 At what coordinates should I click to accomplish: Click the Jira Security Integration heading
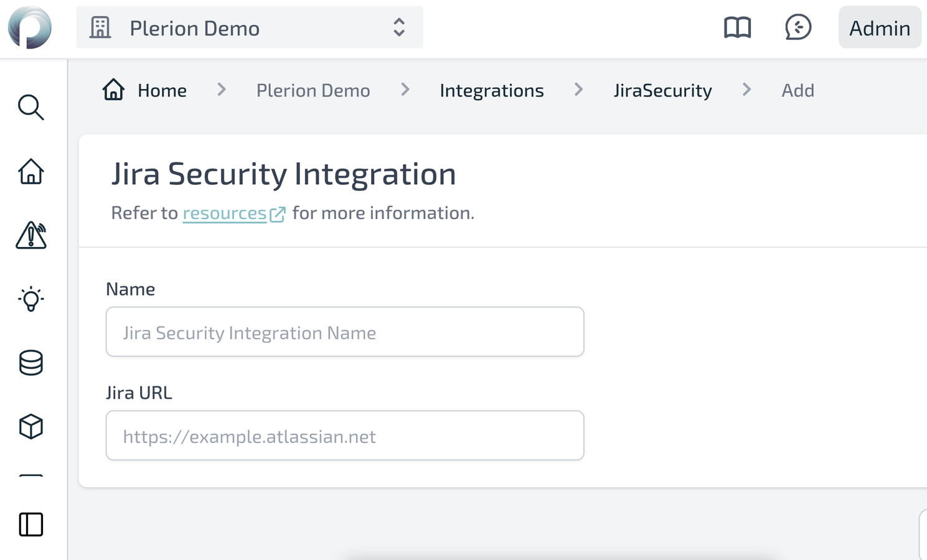(x=283, y=174)
